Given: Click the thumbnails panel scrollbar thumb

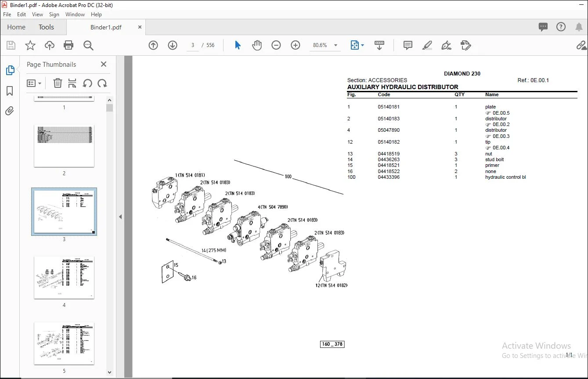Looking at the screenshot, I should pos(109,108).
